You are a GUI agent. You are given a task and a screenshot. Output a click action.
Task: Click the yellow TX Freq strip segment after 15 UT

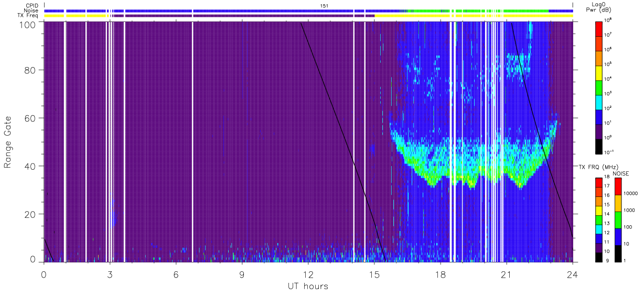474,16
